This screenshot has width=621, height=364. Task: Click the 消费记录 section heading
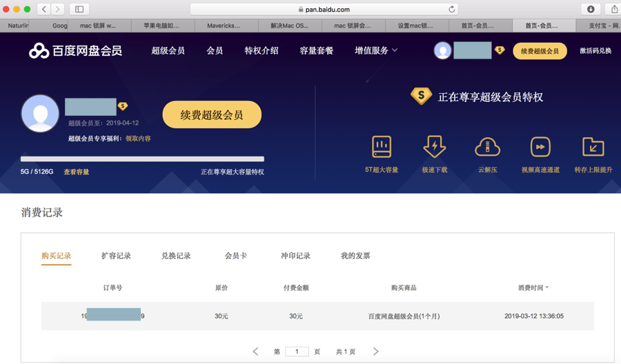[42, 212]
